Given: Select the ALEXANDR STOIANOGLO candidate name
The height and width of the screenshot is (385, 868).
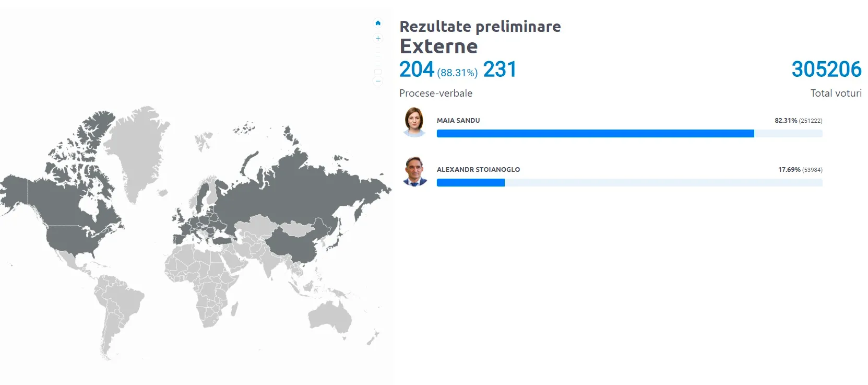Looking at the screenshot, I should (x=478, y=169).
